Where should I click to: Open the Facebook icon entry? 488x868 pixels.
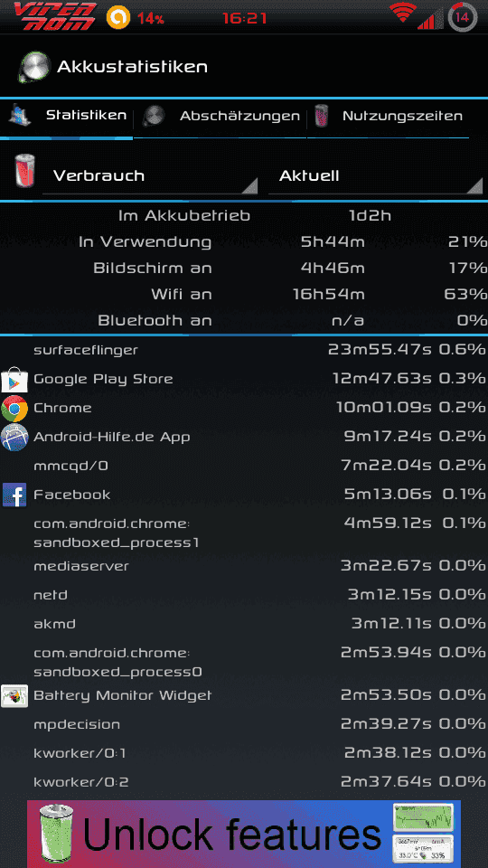point(14,495)
